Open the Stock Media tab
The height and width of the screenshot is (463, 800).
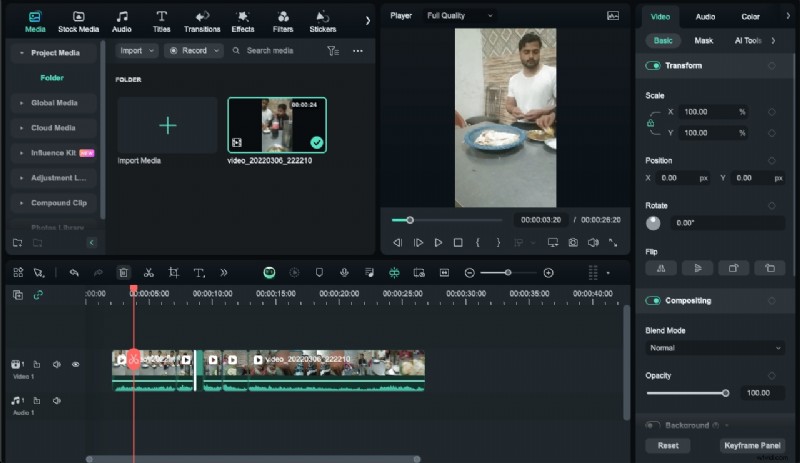click(78, 22)
